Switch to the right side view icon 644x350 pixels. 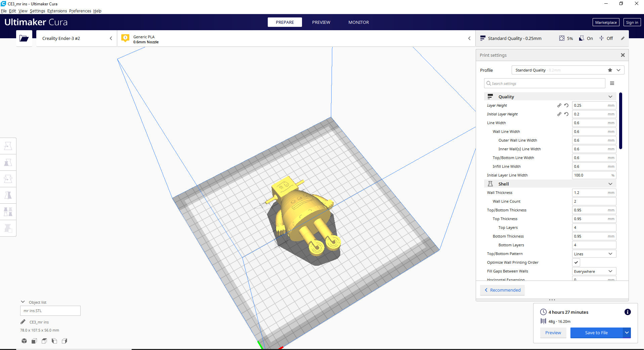pos(65,341)
